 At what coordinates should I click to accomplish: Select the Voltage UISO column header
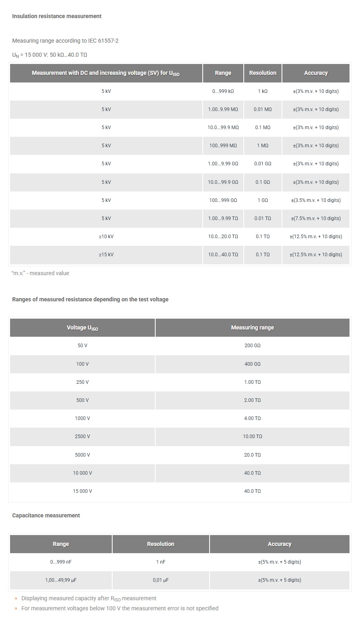click(x=82, y=328)
